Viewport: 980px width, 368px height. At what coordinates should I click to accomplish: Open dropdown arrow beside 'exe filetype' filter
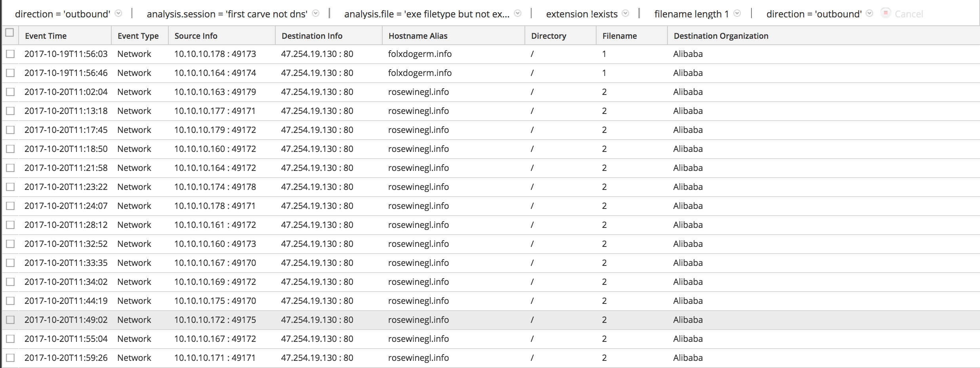click(x=517, y=13)
